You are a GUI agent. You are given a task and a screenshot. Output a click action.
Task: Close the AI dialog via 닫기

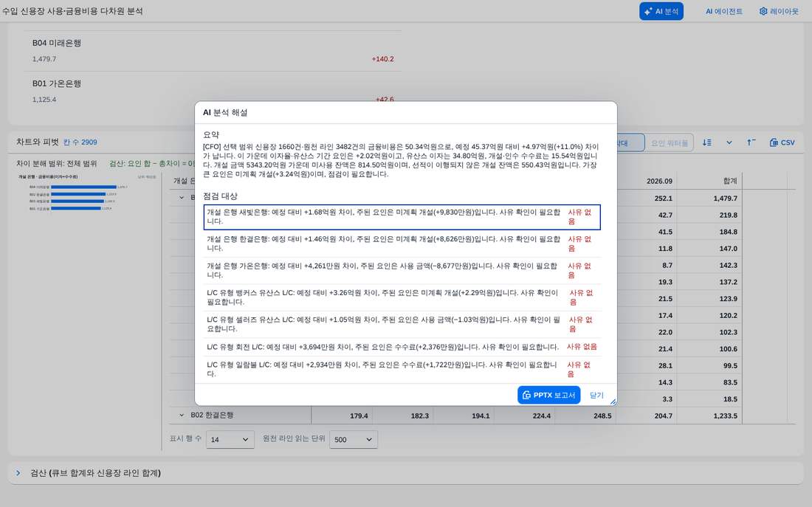[596, 395]
